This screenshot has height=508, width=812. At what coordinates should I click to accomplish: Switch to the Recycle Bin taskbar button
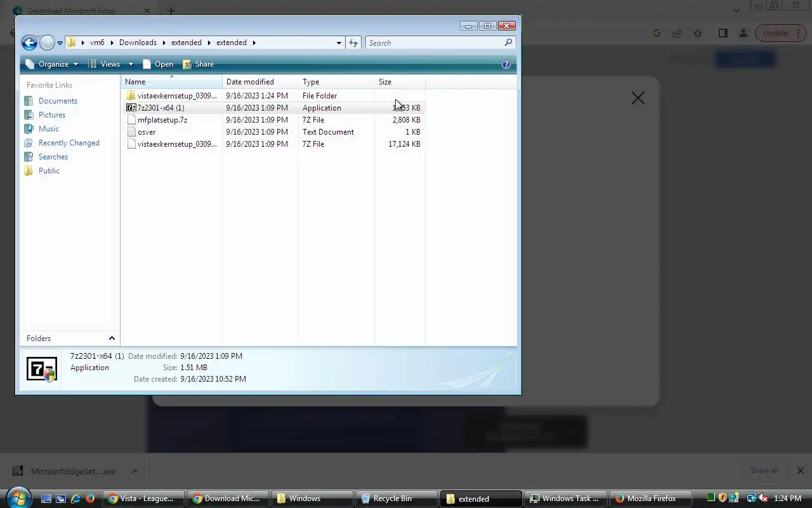pos(397,498)
